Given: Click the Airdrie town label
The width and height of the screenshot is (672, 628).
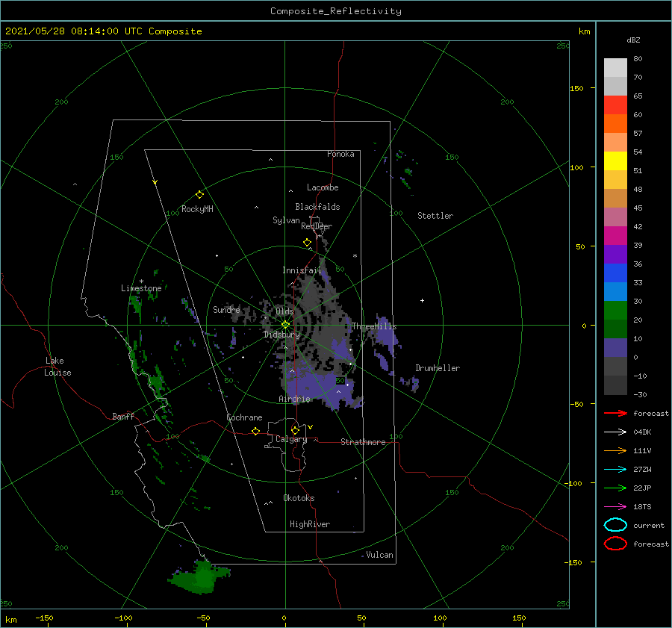Looking at the screenshot, I should point(294,399).
